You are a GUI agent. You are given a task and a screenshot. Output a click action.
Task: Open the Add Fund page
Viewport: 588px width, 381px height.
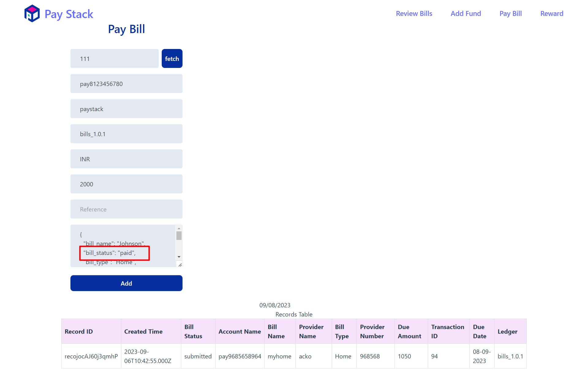tap(466, 13)
